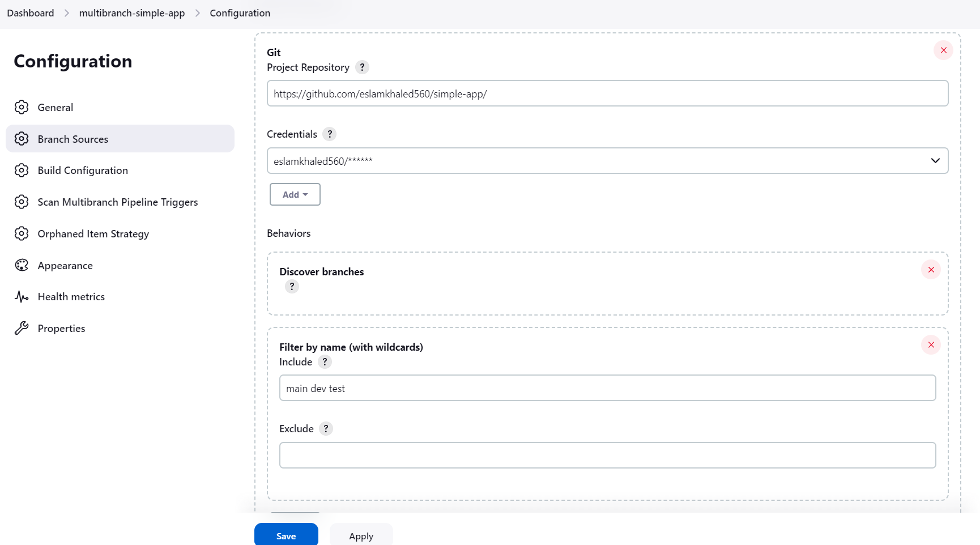Open the Project Repository help tooltip

coord(362,67)
